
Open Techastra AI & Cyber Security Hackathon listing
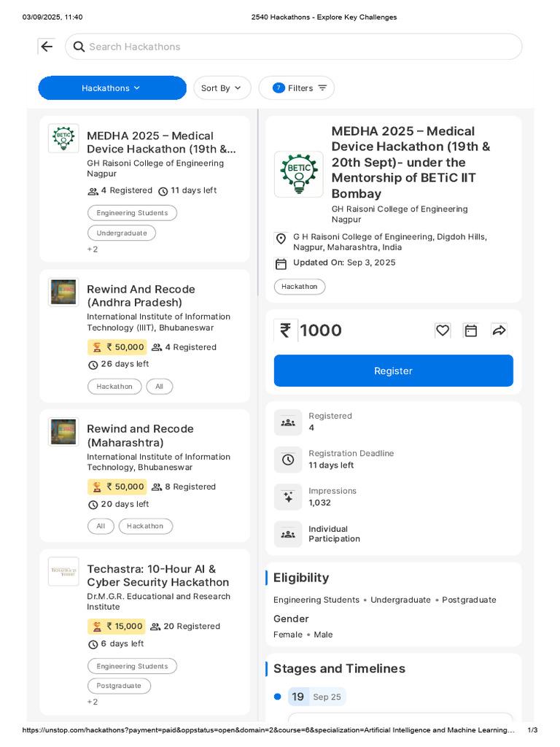point(157,576)
